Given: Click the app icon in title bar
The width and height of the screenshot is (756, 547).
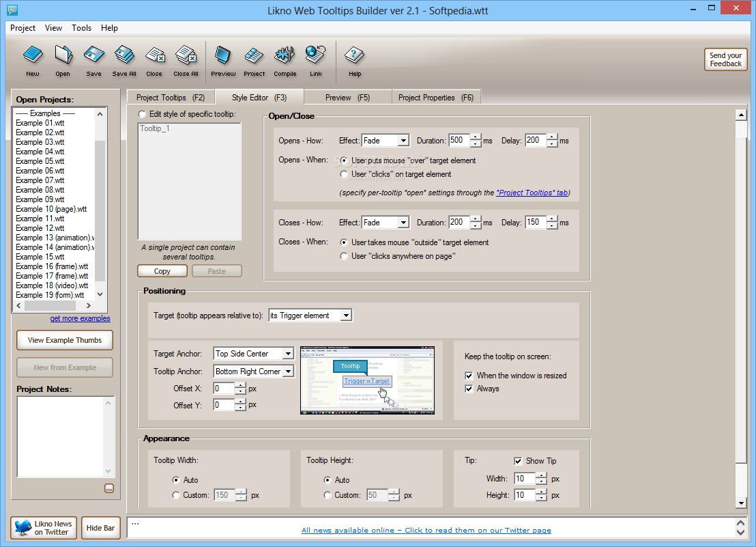Looking at the screenshot, I should [x=12, y=10].
